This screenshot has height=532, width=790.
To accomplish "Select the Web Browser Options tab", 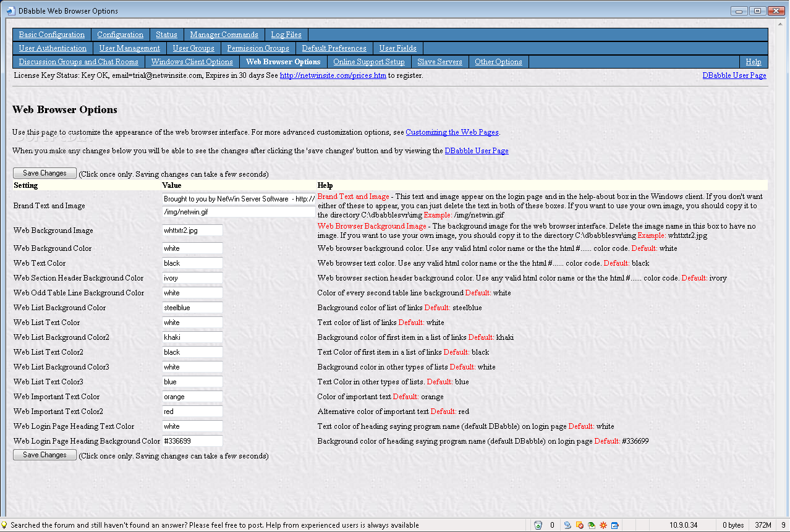I will 283,62.
